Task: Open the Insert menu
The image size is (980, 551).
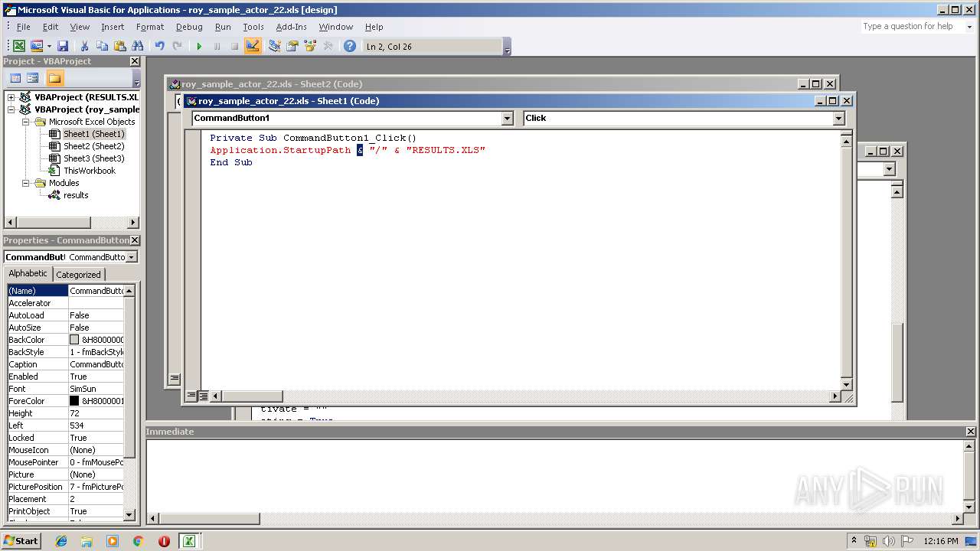Action: (113, 27)
